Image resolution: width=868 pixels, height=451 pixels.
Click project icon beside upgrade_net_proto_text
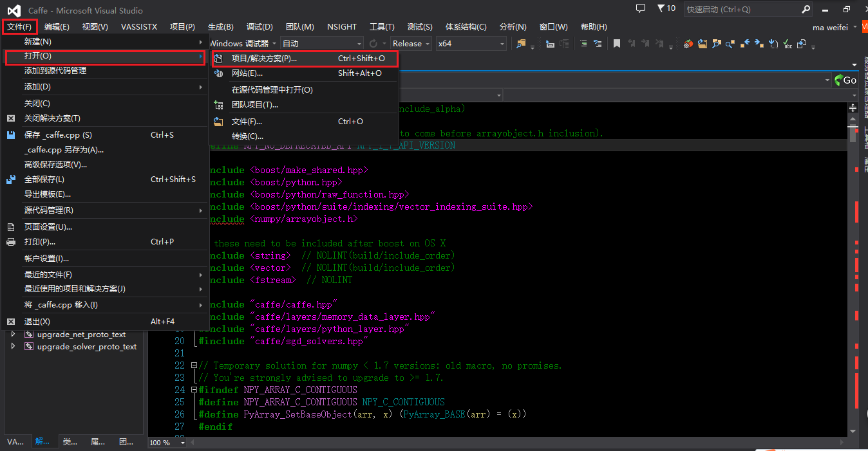click(x=29, y=335)
